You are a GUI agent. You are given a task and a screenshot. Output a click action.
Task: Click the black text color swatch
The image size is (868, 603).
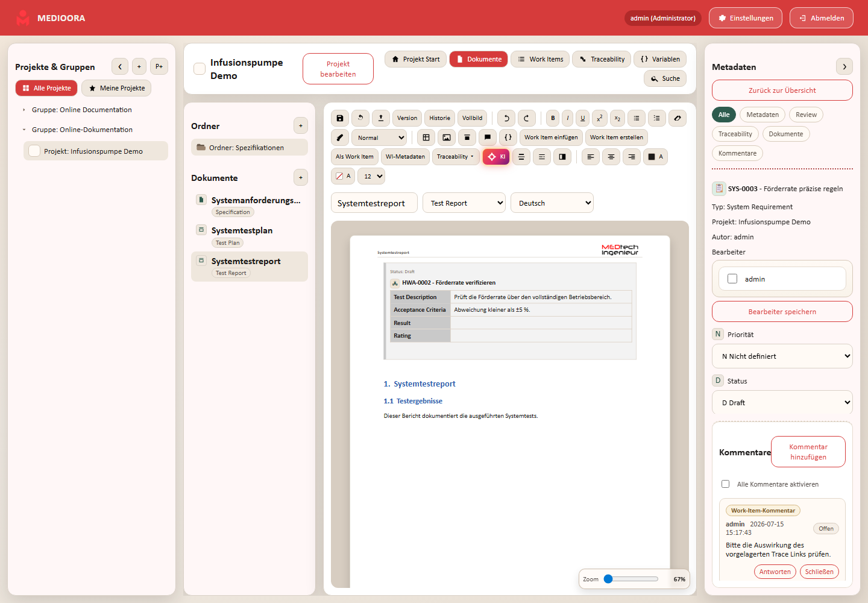coord(655,157)
